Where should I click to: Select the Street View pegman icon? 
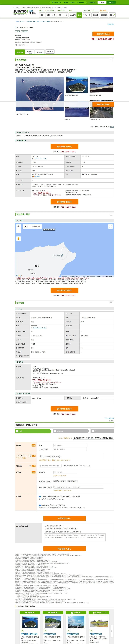pos(18,238)
